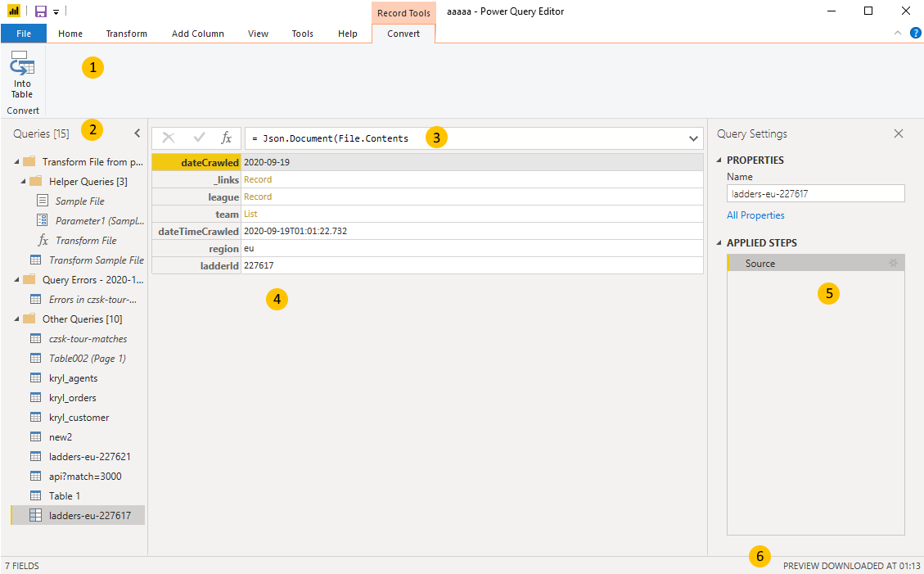Image resolution: width=924 pixels, height=574 pixels.
Task: Drill into the team List value
Action: [250, 215]
